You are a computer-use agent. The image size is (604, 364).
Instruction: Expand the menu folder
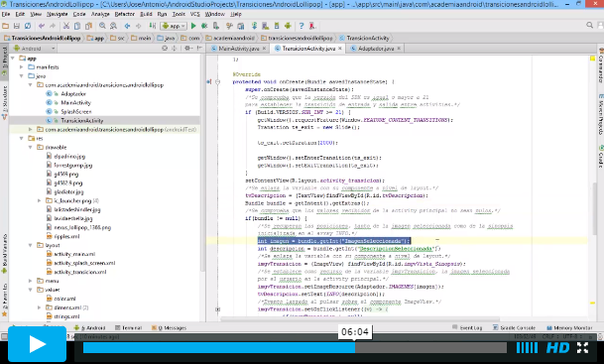click(x=31, y=281)
